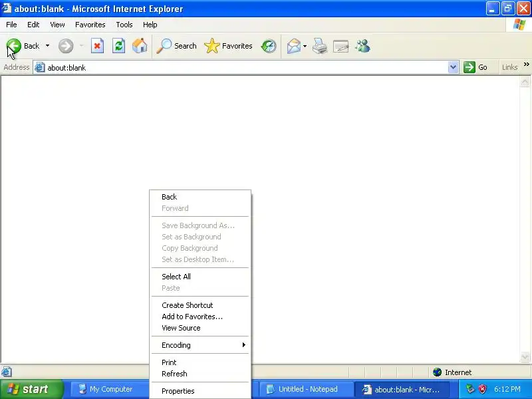Screen dimensions: 532x399
Task: Choose Create Shortcut in the context menu
Action: pyautogui.click(x=200, y=305)
